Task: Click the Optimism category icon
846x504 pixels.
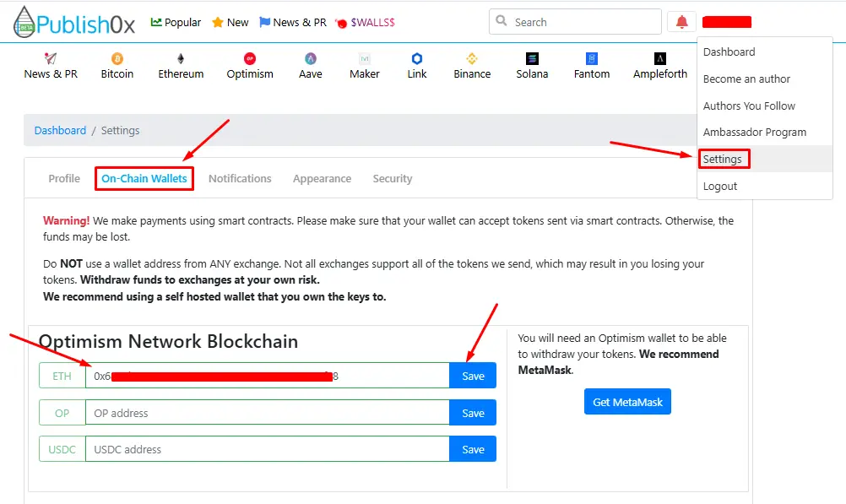Action: (250, 58)
